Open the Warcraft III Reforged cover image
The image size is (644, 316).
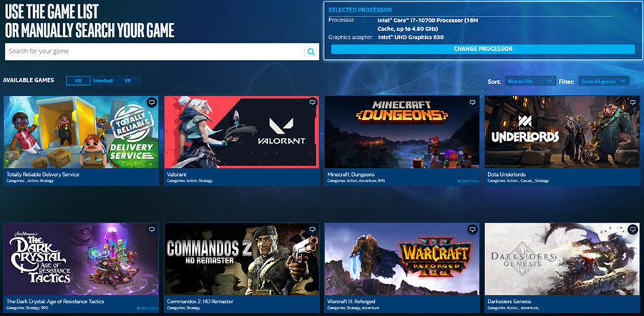click(401, 259)
